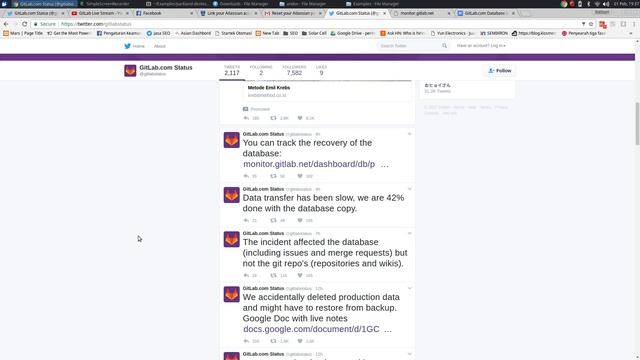
Task: Open the Following count tab
Action: 261,71
